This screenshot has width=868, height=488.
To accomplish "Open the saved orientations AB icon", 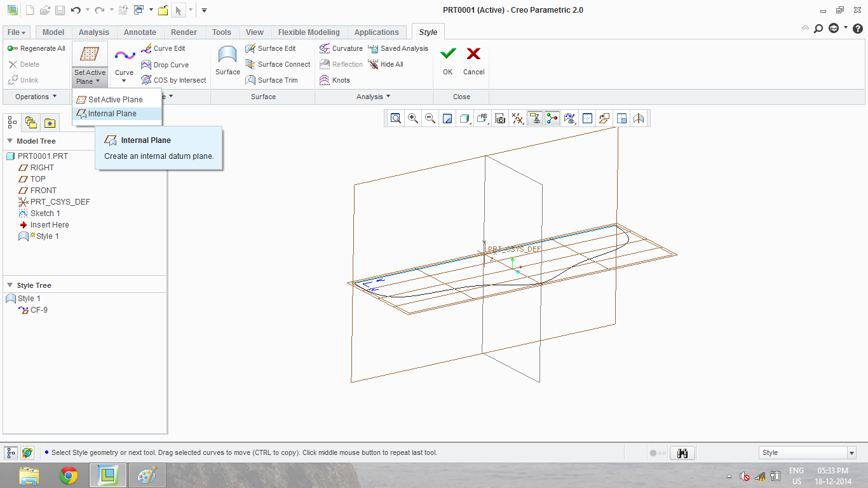I will pyautogui.click(x=482, y=118).
